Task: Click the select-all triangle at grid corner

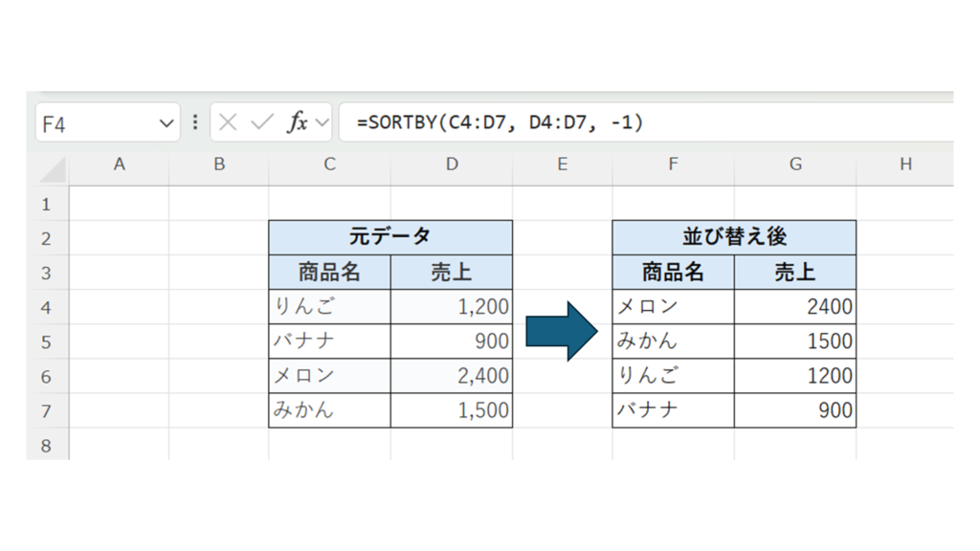Action: 53,169
